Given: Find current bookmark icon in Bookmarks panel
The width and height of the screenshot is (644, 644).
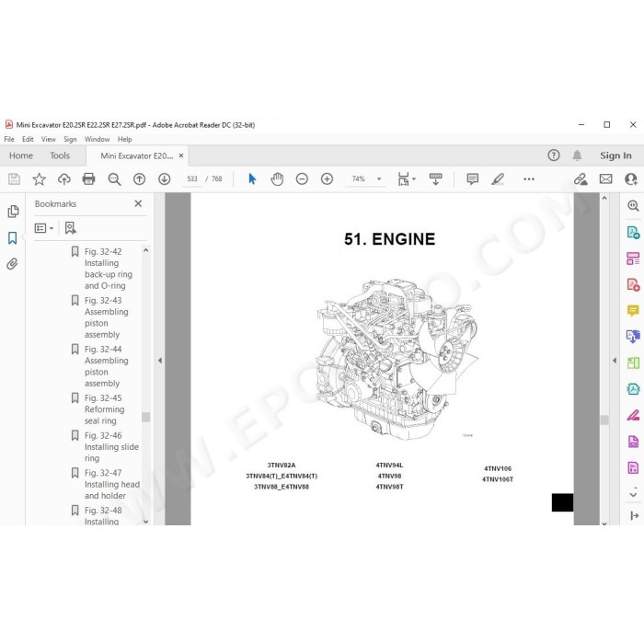Looking at the screenshot, I should 70,228.
